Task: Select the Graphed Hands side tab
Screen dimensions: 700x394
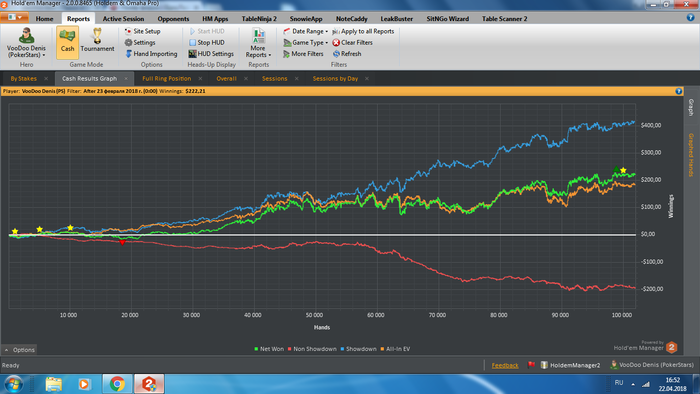Action: (691, 155)
